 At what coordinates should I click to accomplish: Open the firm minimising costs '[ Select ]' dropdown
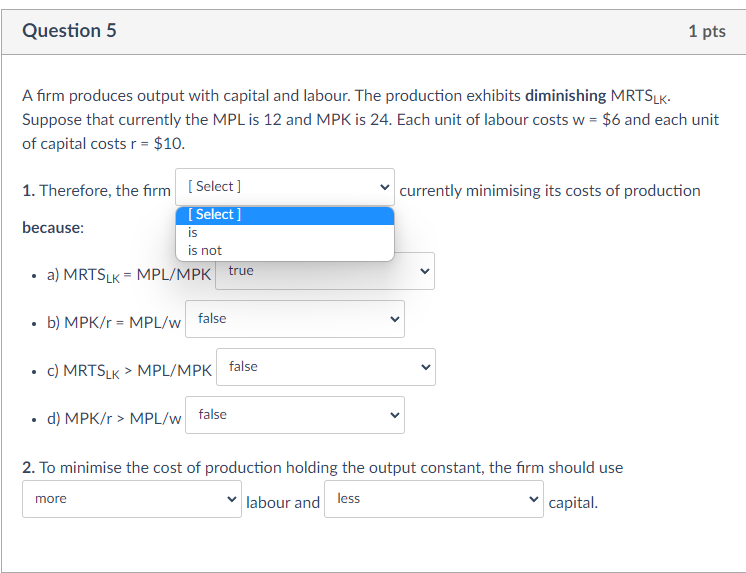[285, 187]
